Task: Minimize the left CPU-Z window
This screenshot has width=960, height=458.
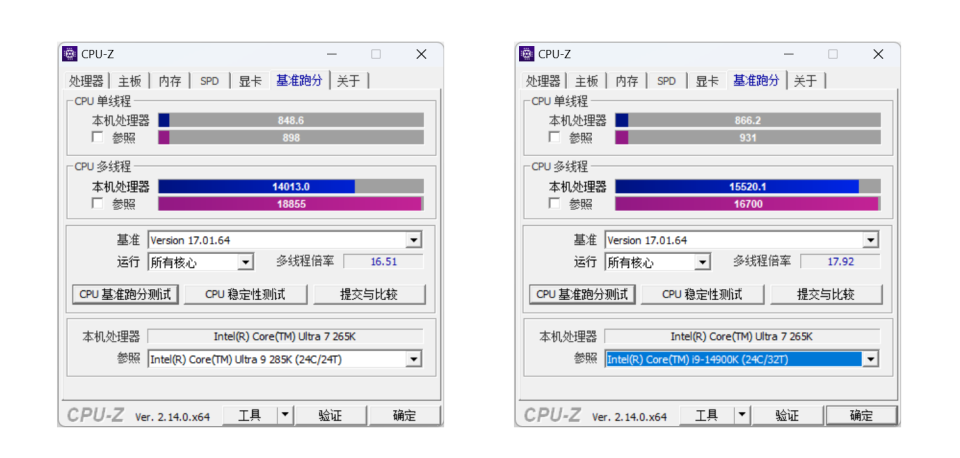Action: coord(331,54)
